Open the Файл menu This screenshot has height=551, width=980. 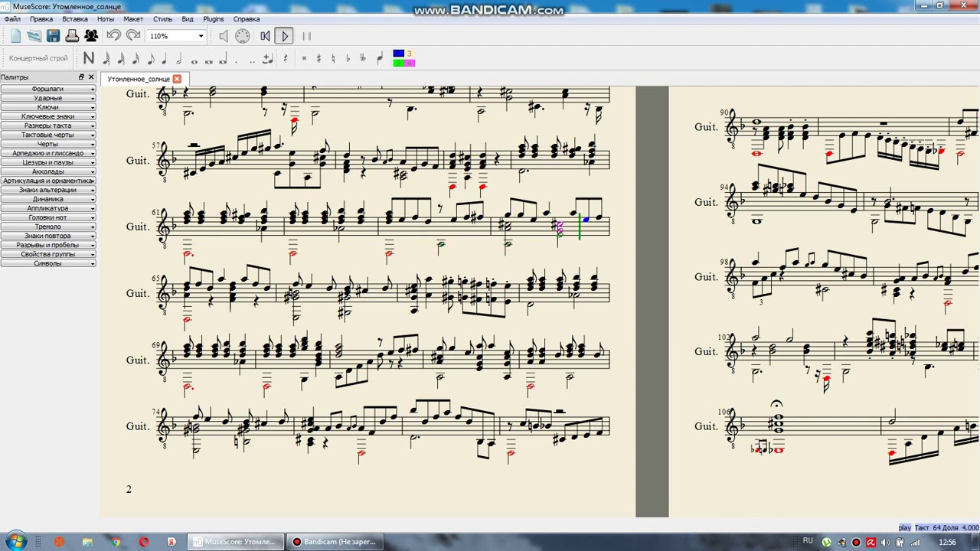click(x=12, y=19)
